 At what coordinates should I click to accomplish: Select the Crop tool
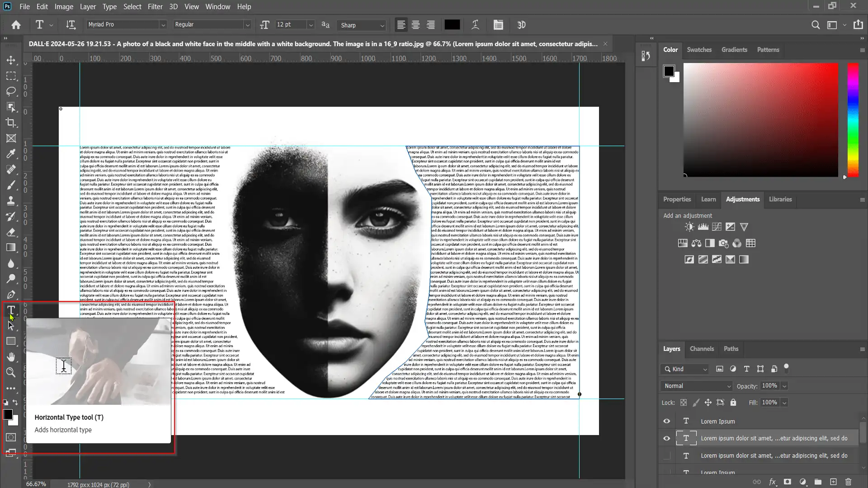click(11, 122)
